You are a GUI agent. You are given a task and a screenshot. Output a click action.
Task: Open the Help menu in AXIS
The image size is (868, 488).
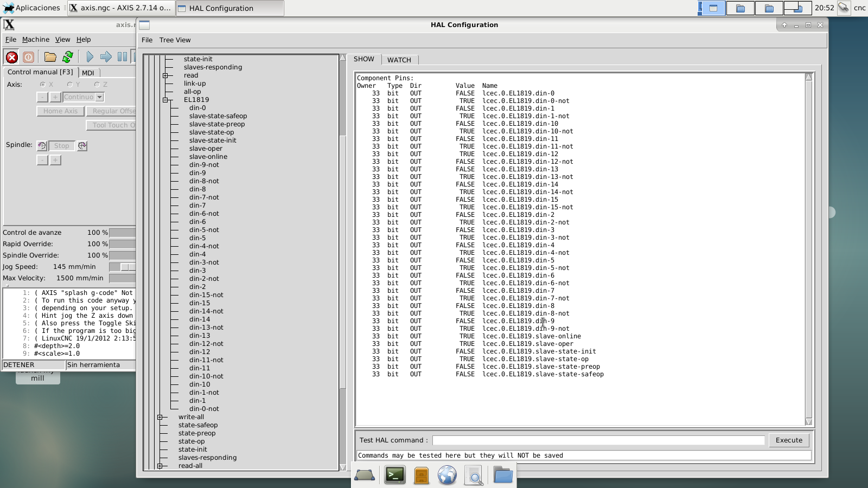[84, 40]
